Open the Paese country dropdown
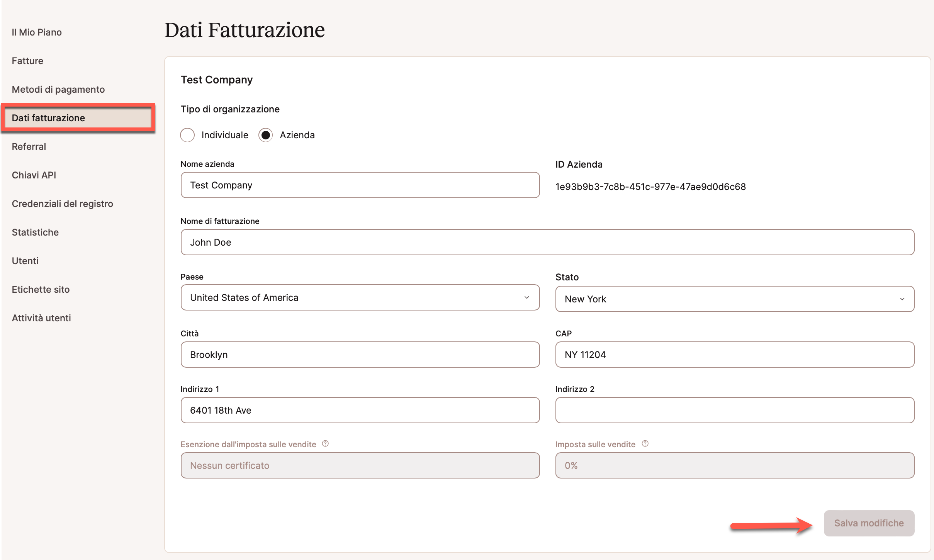 pyautogui.click(x=360, y=297)
